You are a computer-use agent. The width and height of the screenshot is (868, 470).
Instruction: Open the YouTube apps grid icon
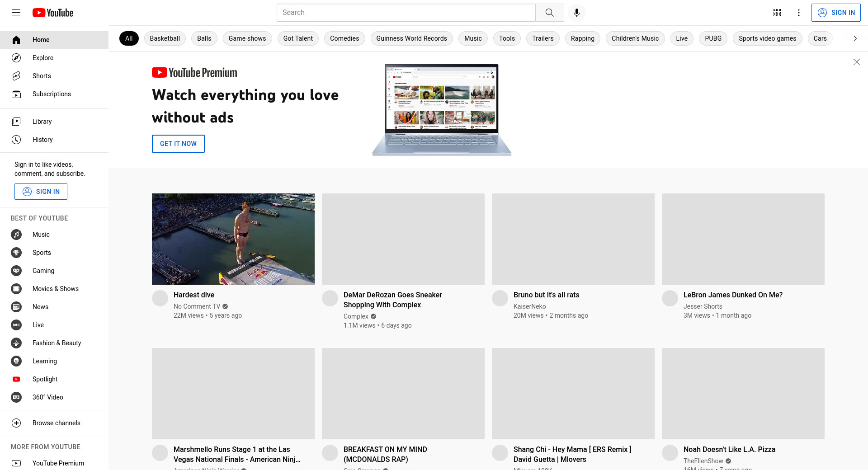tap(777, 13)
